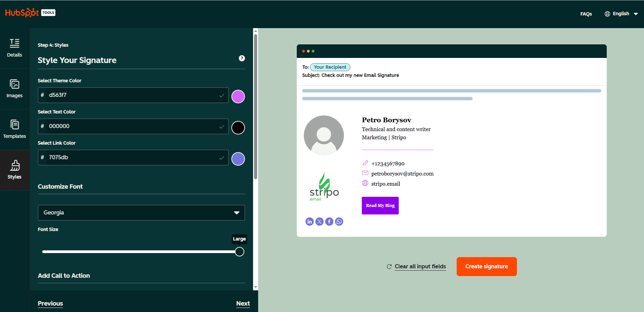Click the Add Call to Action heading
This screenshot has width=644, height=312.
click(64, 276)
